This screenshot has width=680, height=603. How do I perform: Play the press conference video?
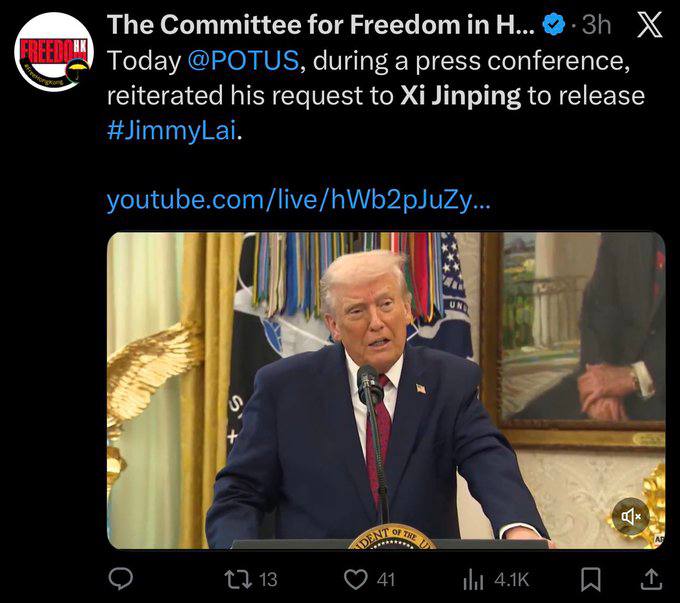click(386, 390)
